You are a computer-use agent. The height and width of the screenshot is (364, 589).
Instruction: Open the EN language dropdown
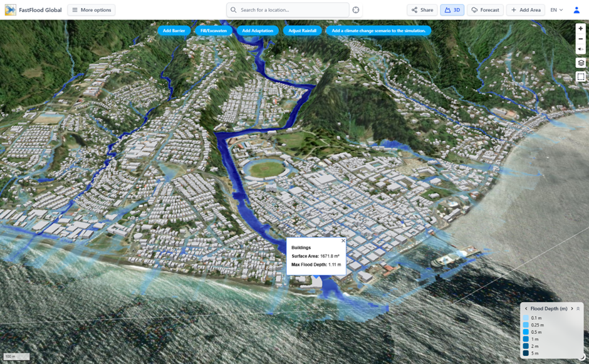click(556, 10)
